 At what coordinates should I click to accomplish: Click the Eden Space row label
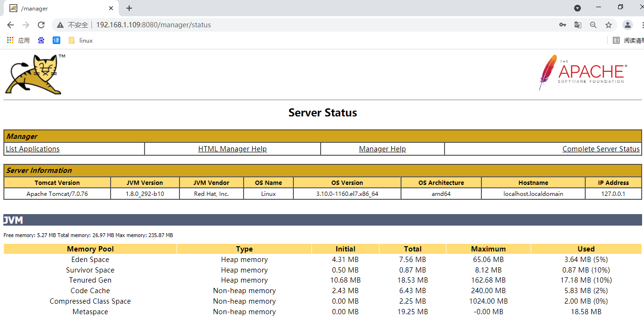click(x=90, y=260)
